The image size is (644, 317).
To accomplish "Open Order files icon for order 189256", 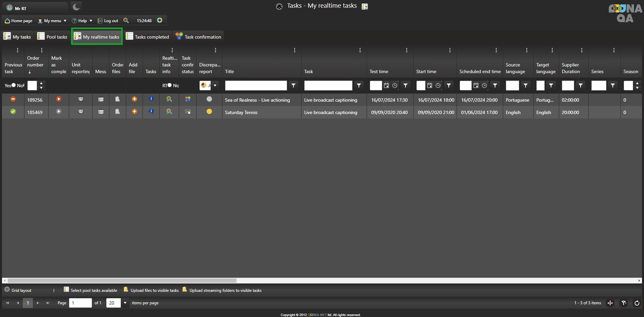I will coord(117,100).
